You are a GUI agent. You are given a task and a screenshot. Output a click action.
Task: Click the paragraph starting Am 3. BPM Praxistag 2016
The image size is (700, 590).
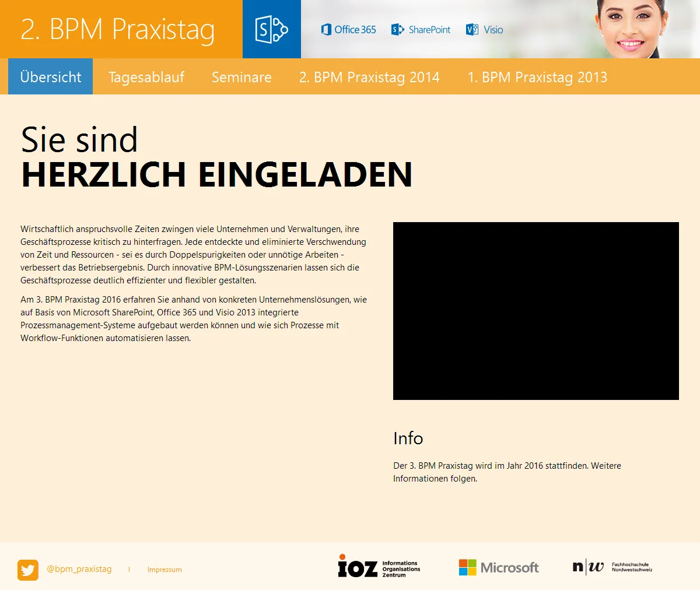pyautogui.click(x=194, y=319)
